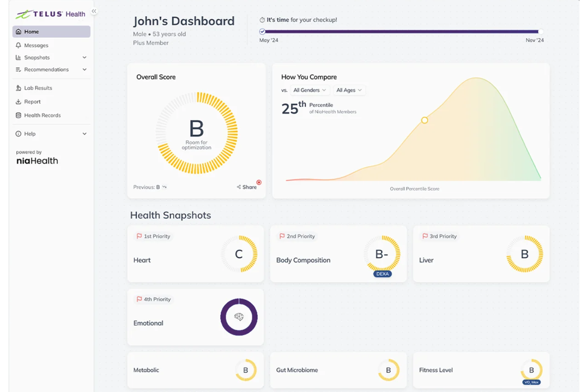Click the 'Plus Member' text
The image size is (588, 392).
pos(151,43)
